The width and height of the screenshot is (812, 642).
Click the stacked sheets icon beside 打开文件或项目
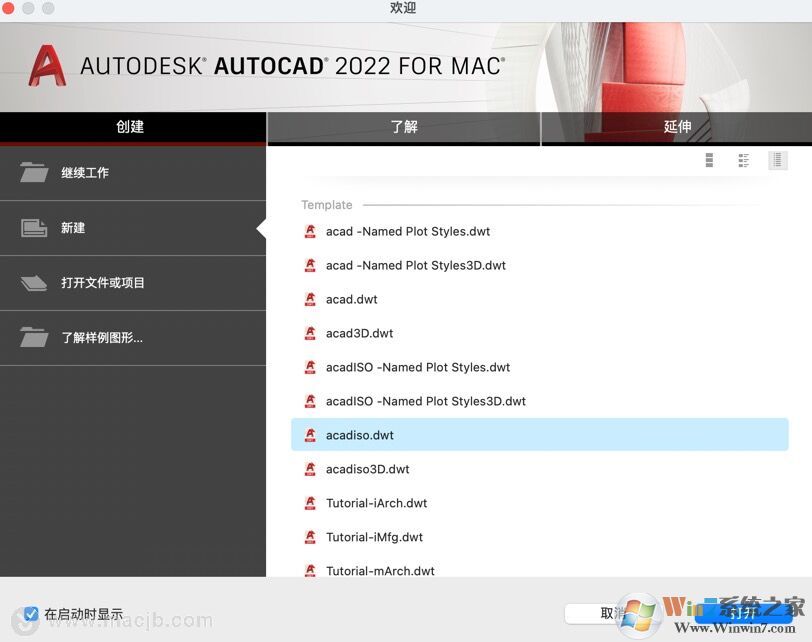point(34,283)
